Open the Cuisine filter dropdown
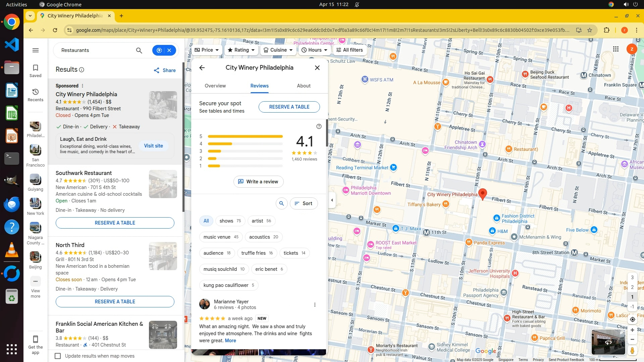The image size is (644, 362). [278, 50]
